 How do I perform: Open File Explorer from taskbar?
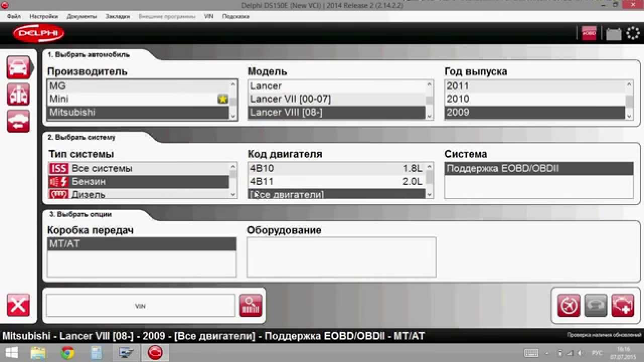38,353
